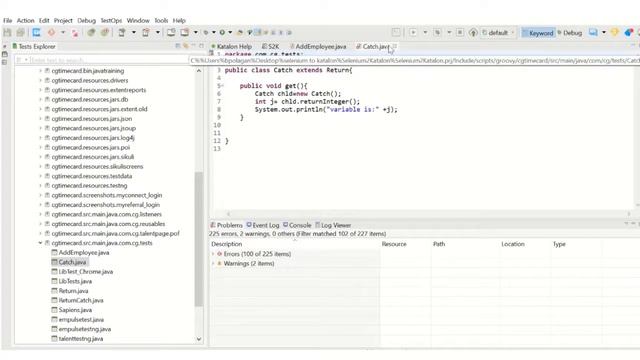Click the Spy Mobile device icon
This screenshot has height=360, width=640.
click(122, 33)
